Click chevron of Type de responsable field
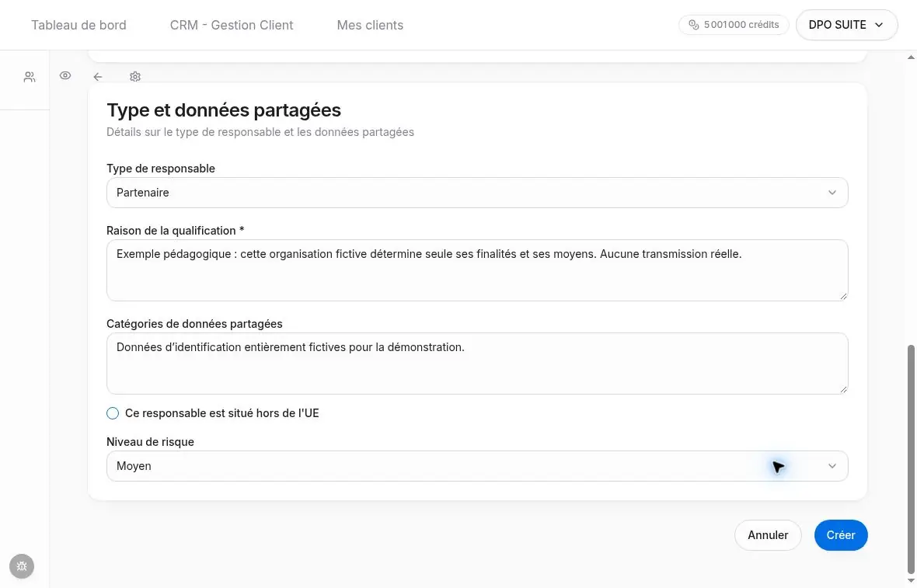The image size is (917, 588). coord(832,193)
